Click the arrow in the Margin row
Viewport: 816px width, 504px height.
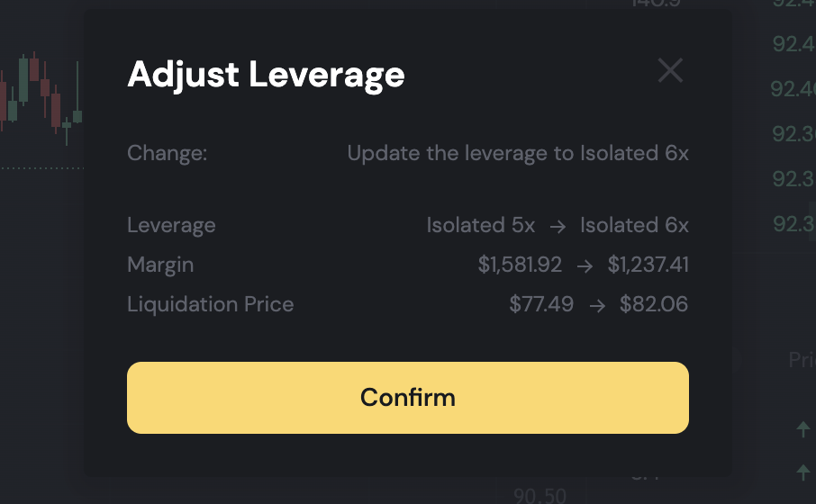click(x=585, y=265)
